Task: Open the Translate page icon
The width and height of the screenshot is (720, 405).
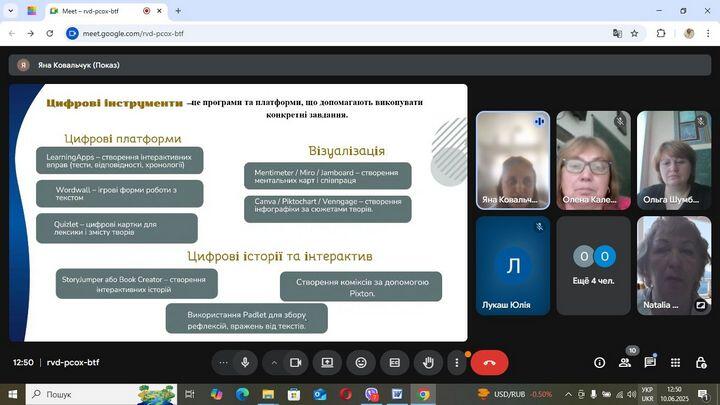Action: pos(617,34)
